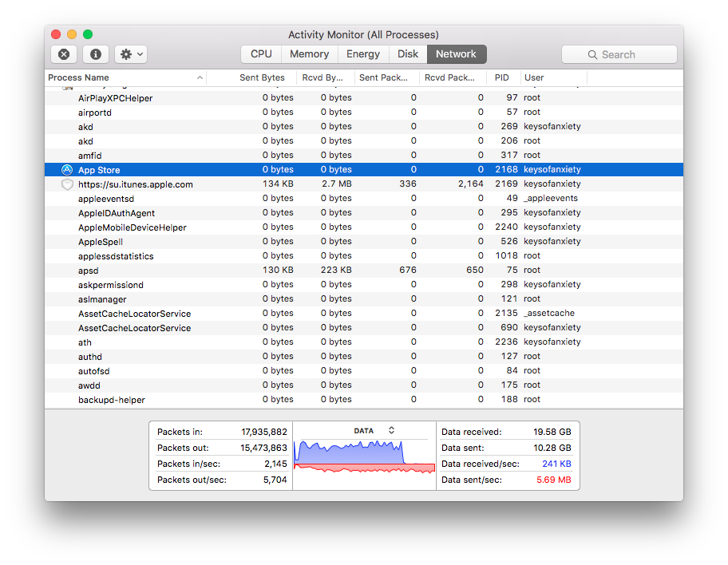Switch to the Disk tab

tap(408, 53)
